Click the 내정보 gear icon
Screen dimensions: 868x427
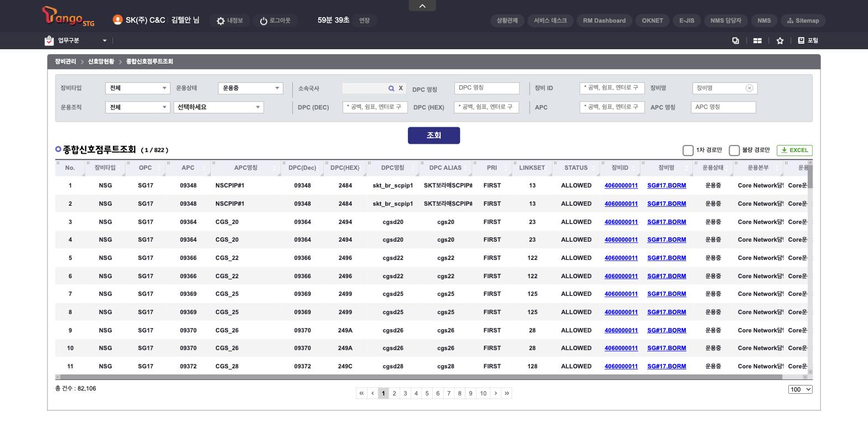(221, 21)
